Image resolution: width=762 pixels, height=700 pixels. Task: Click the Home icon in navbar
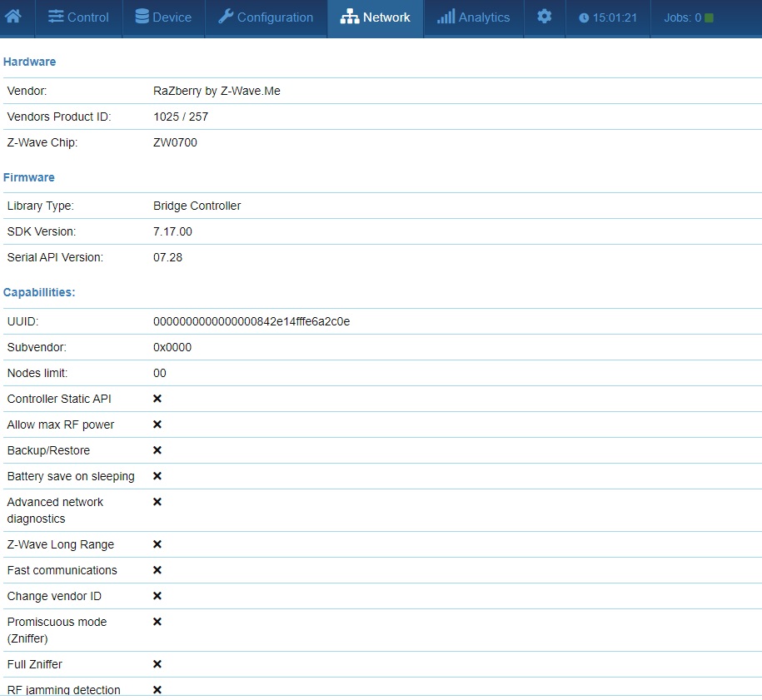pyautogui.click(x=13, y=17)
